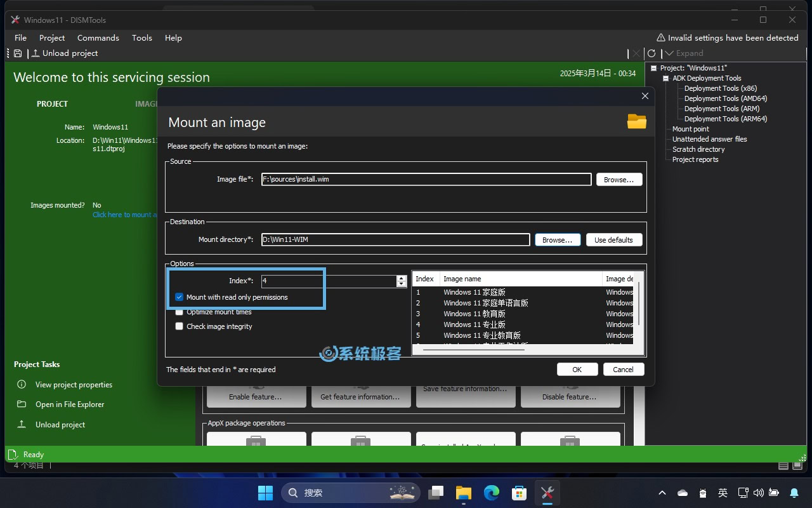Open the Tools menu
Screen dimensions: 812x508
142,38
